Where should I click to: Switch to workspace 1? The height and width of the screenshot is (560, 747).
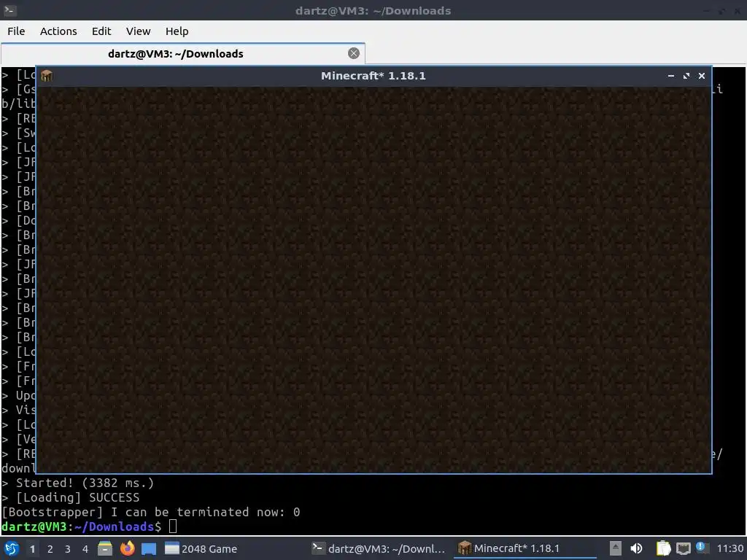pos(32,549)
